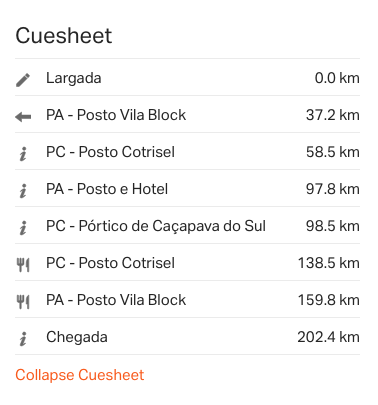Click the food icon for Posto Vila Block at 159.8 km
The height and width of the screenshot is (405, 378).
23,302
